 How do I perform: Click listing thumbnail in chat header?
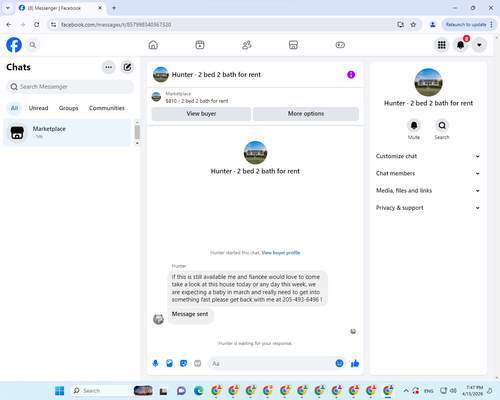[x=161, y=74]
